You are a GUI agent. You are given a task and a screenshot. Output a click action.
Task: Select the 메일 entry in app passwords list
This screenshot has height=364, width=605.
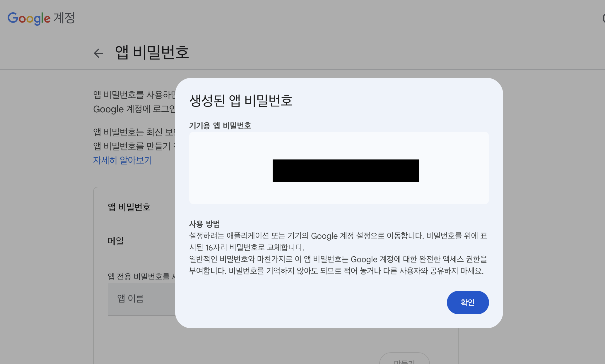pyautogui.click(x=116, y=241)
